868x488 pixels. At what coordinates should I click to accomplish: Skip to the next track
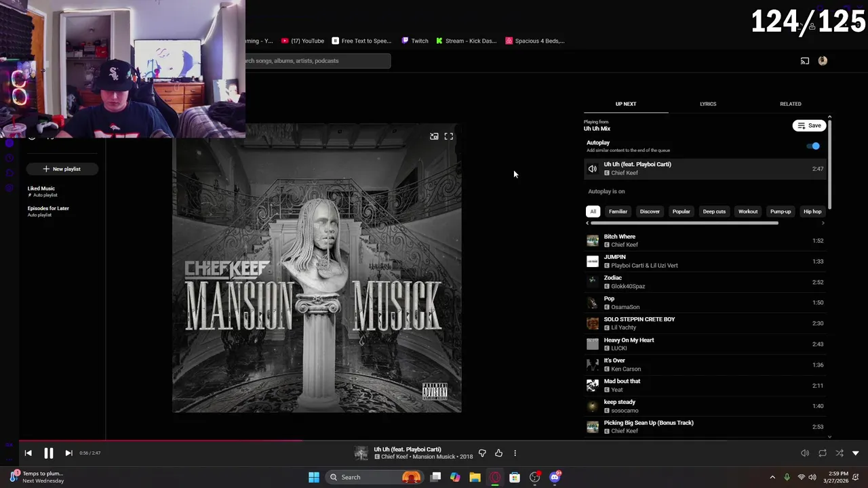pos(68,453)
